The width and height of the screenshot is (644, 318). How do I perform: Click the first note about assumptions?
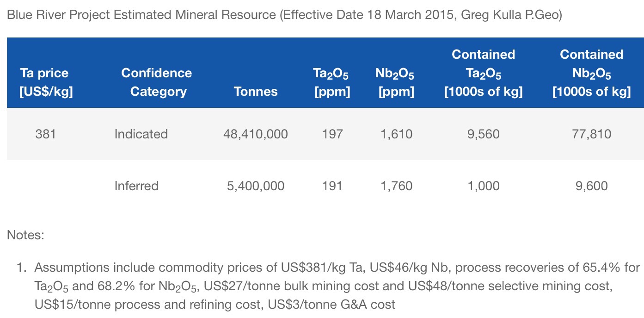(324, 286)
